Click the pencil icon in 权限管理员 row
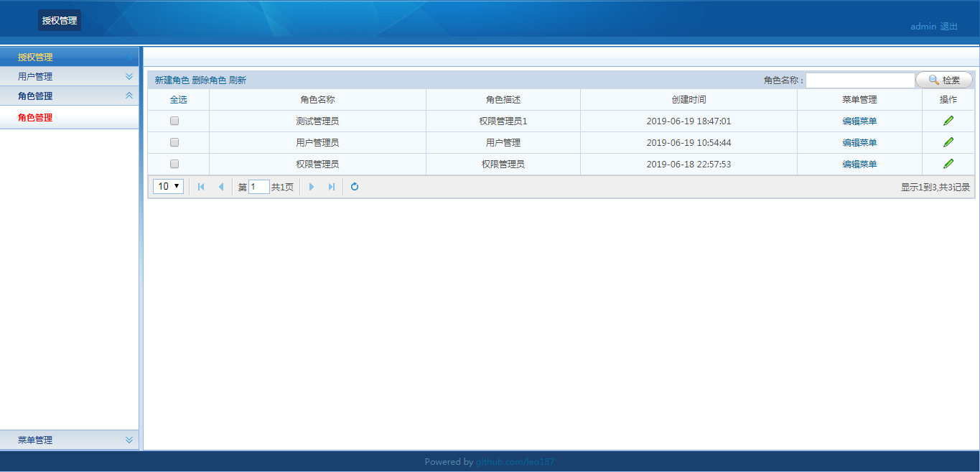This screenshot has width=980, height=472. (948, 164)
